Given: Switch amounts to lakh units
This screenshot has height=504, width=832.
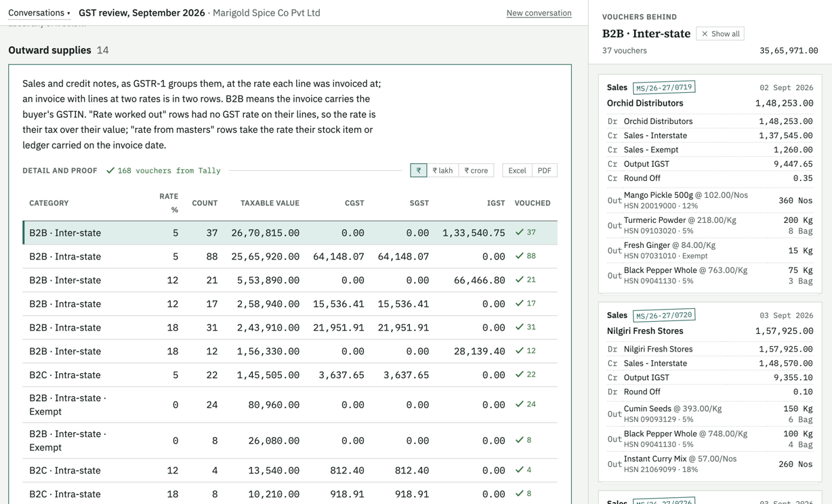Looking at the screenshot, I should [x=442, y=171].
